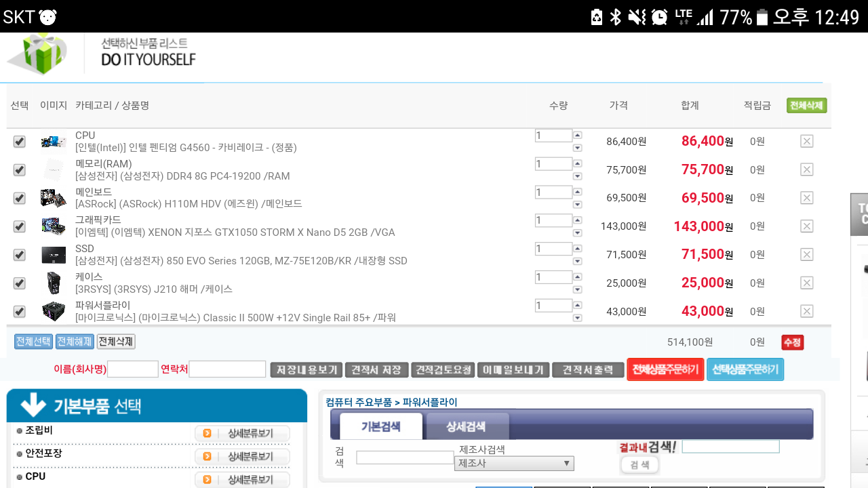868x488 pixels.
Task: Uncheck the CPU row checkbox
Action: tap(19, 142)
